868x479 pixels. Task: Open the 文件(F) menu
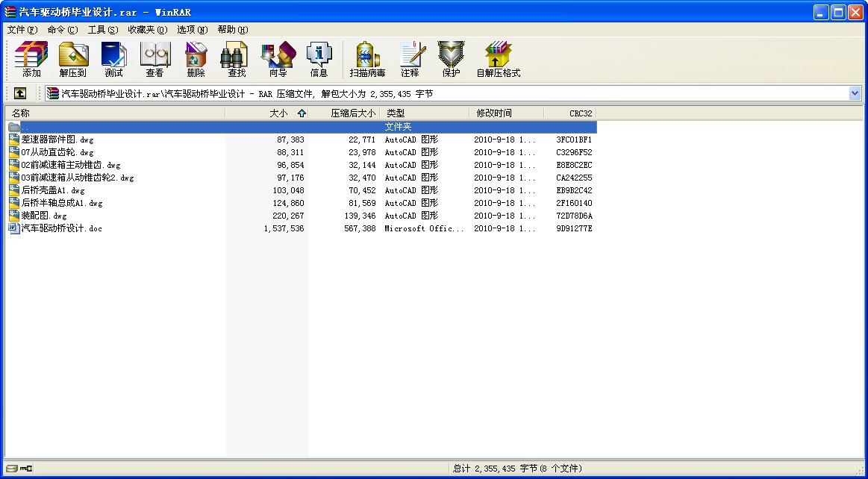pyautogui.click(x=22, y=30)
